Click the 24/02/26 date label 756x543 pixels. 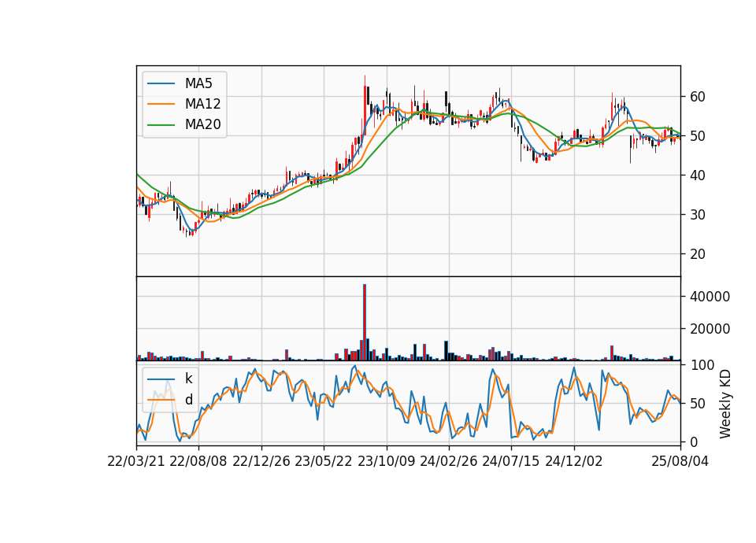tap(448, 461)
